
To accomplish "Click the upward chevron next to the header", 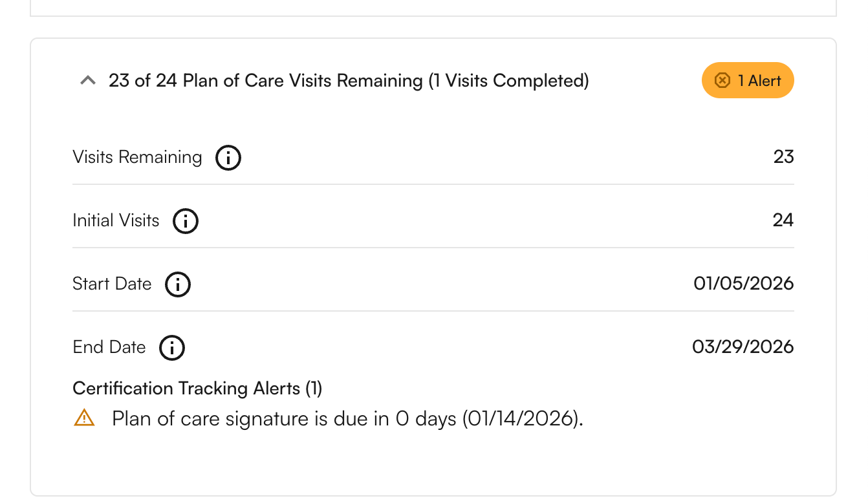I will tap(87, 80).
